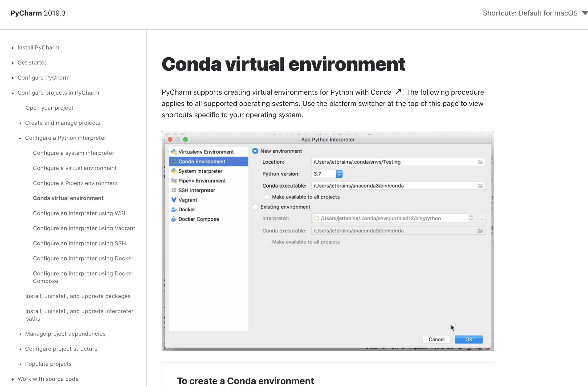Image resolution: width=588 pixels, height=387 pixels.
Task: Open Install, uninstall, and upgrade interpreter paths
Action: point(79,315)
